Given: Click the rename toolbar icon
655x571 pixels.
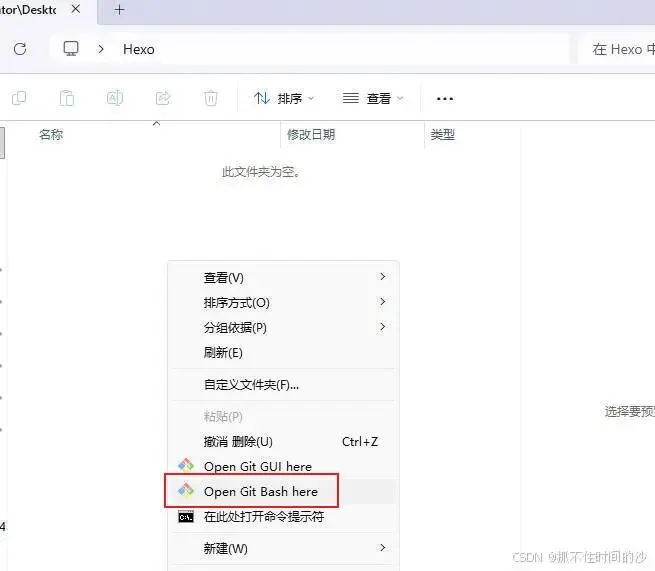Looking at the screenshot, I should click(x=115, y=98).
